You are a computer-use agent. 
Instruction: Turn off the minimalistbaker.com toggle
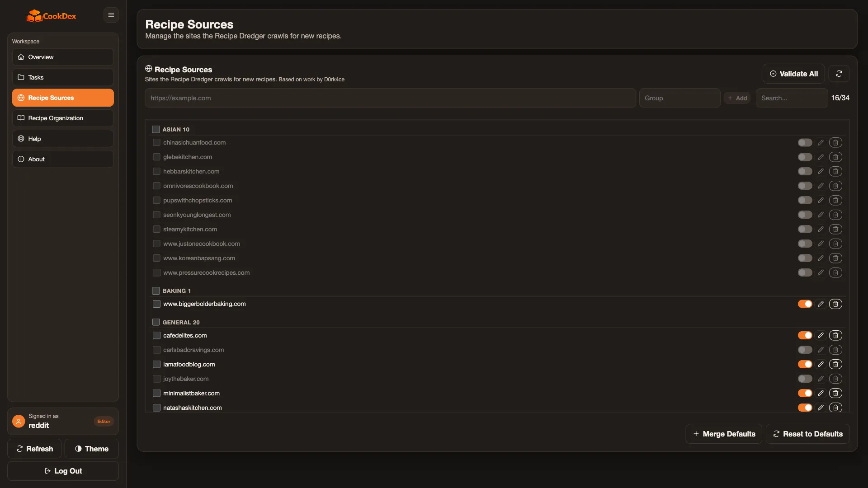coord(805,394)
